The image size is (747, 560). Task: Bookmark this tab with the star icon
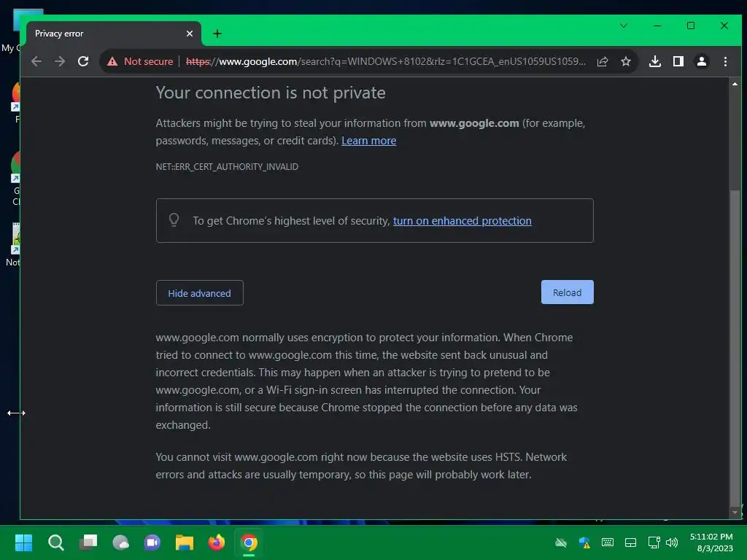pyautogui.click(x=625, y=61)
